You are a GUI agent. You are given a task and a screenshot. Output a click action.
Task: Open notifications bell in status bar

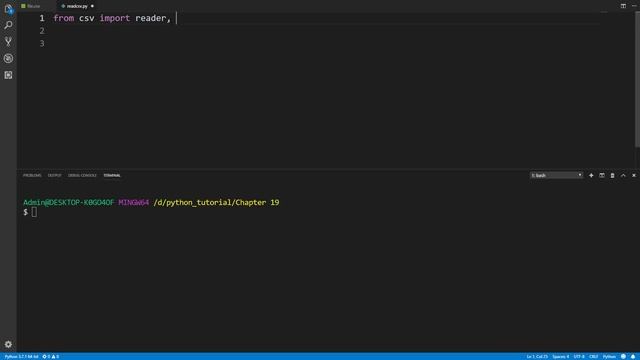point(633,356)
